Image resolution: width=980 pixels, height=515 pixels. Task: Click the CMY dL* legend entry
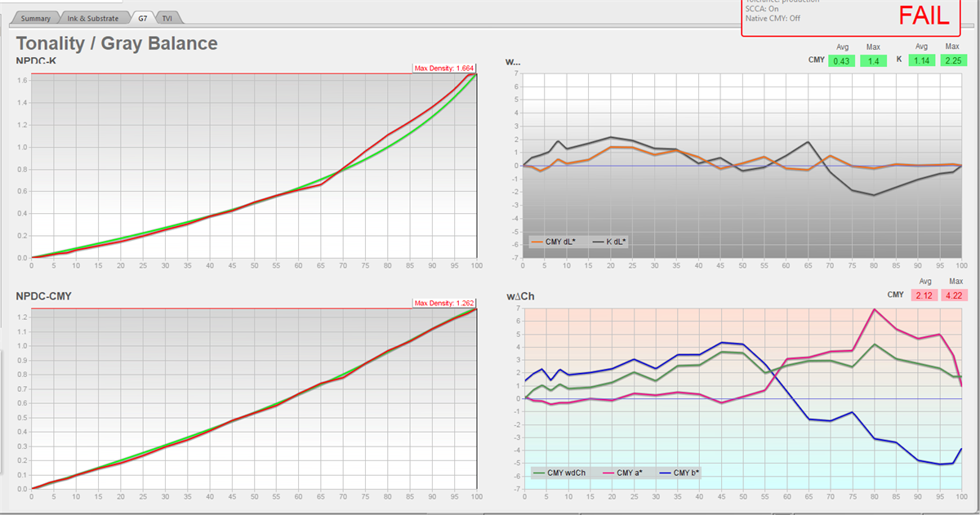[553, 242]
